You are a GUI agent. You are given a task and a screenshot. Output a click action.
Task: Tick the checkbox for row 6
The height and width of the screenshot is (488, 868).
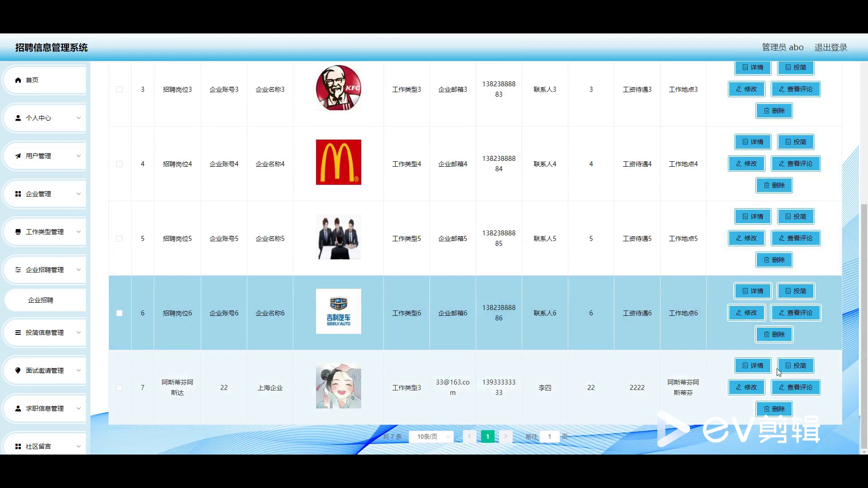[x=119, y=313]
